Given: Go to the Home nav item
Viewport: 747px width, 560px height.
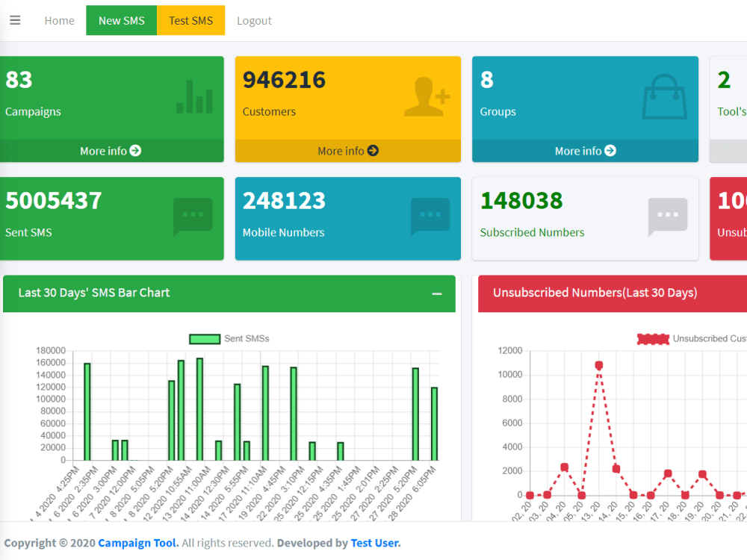Looking at the screenshot, I should coord(59,20).
